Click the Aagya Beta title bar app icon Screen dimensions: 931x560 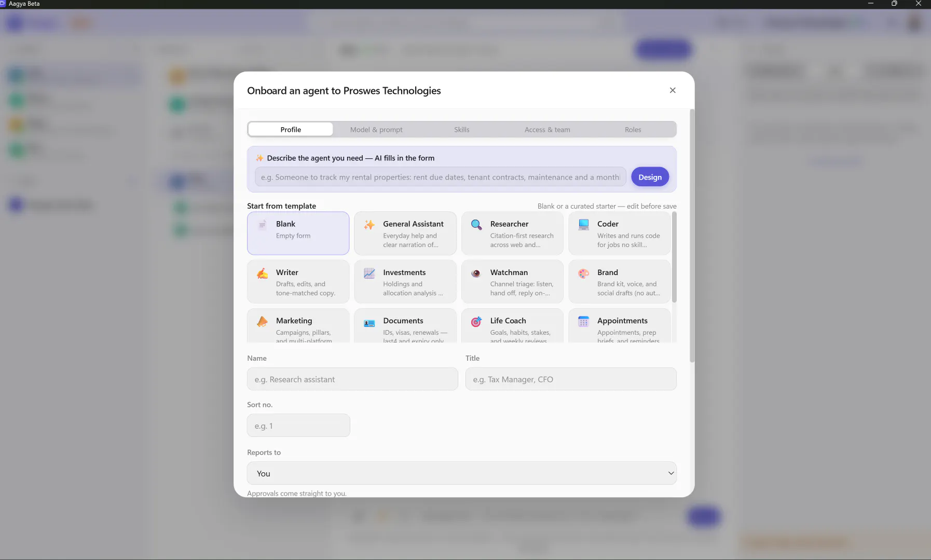[3, 4]
